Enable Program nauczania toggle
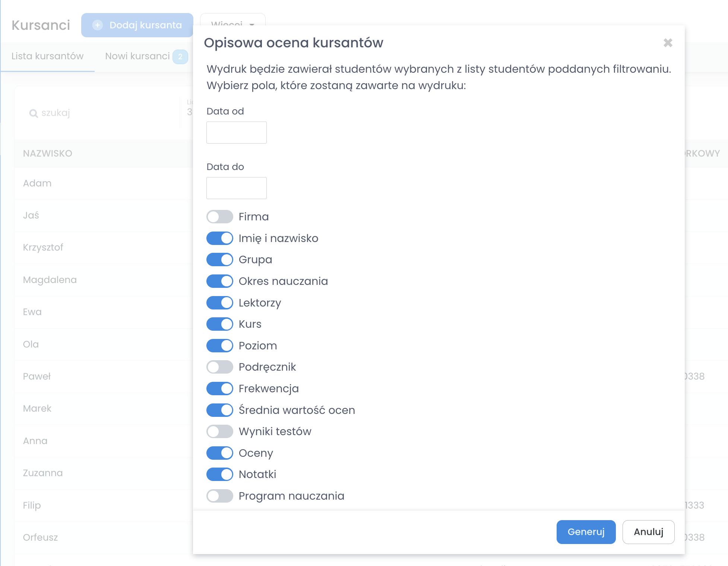 [220, 496]
